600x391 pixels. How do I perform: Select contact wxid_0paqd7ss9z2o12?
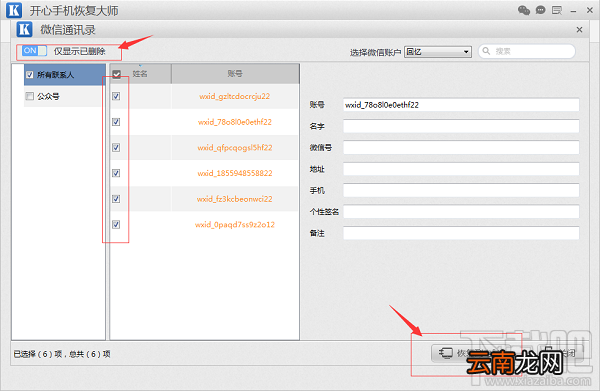[235, 225]
